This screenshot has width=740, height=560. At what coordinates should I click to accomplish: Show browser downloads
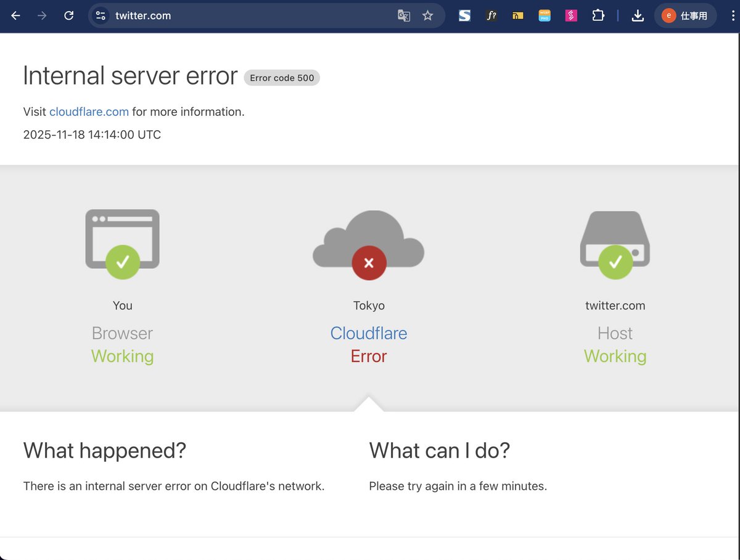pos(638,16)
